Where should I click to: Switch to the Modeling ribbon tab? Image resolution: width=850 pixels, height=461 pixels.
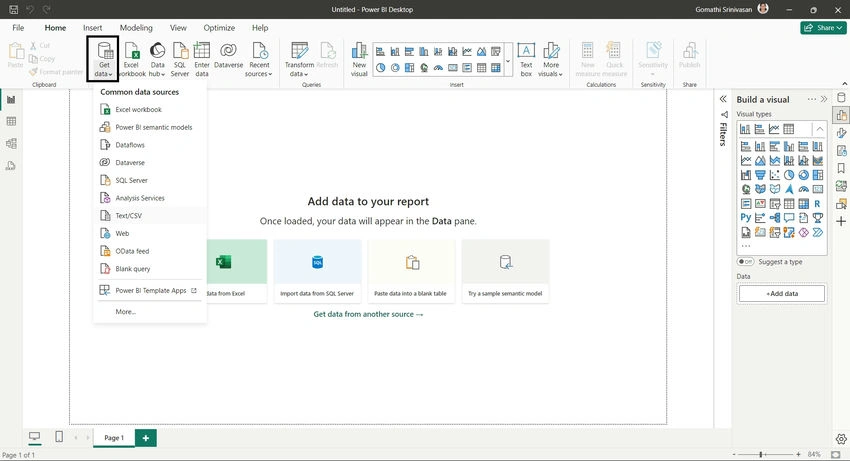pos(136,28)
